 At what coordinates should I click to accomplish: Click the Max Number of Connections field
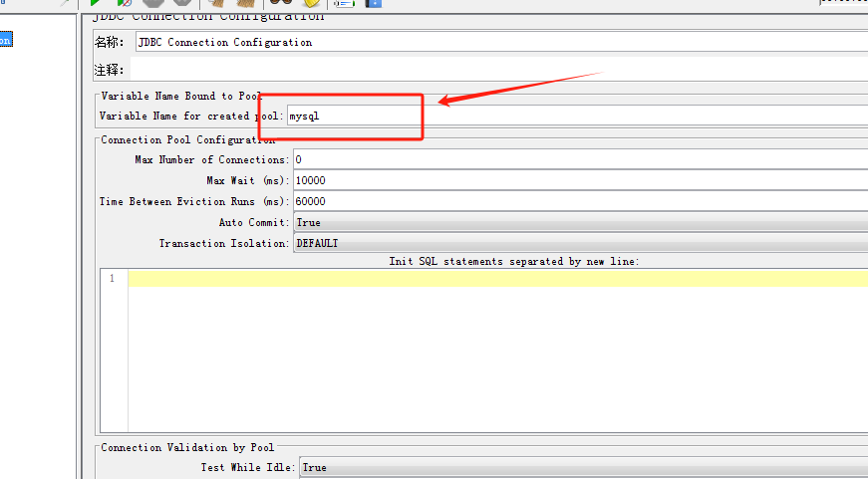pos(581,160)
